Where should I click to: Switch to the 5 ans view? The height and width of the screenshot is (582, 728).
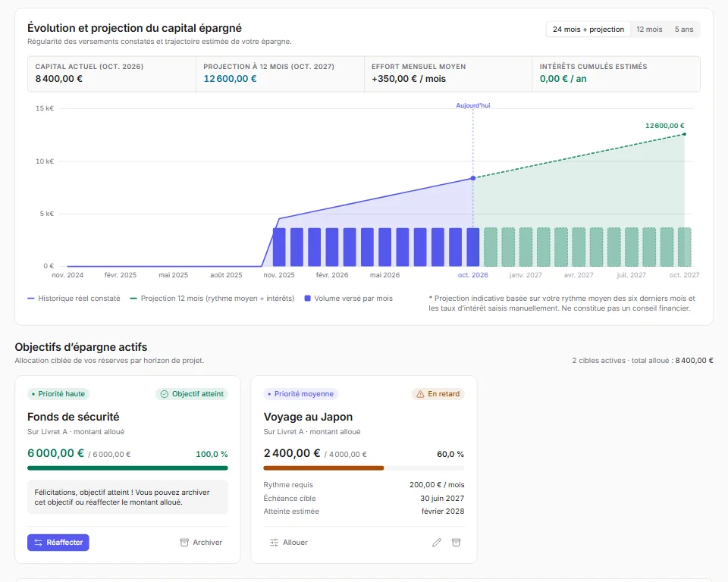(684, 30)
